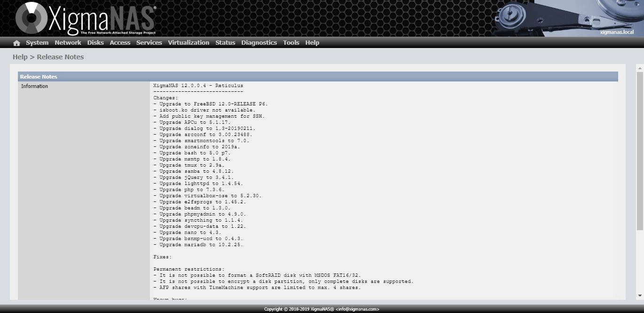The image size is (644, 313).
Task: Open the Tools menu
Action: click(291, 43)
